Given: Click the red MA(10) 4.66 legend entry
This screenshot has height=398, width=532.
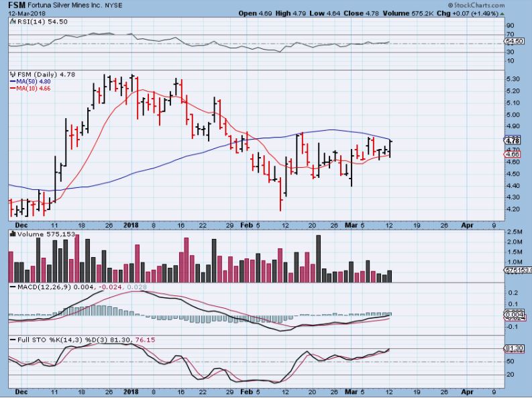Looking at the screenshot, I should click(x=30, y=88).
